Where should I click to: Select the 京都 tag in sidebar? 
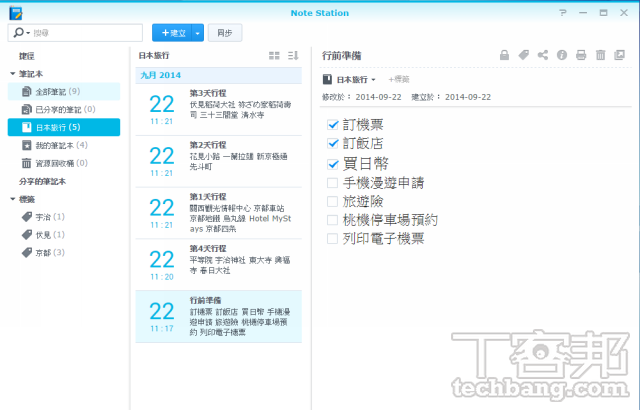click(x=46, y=252)
